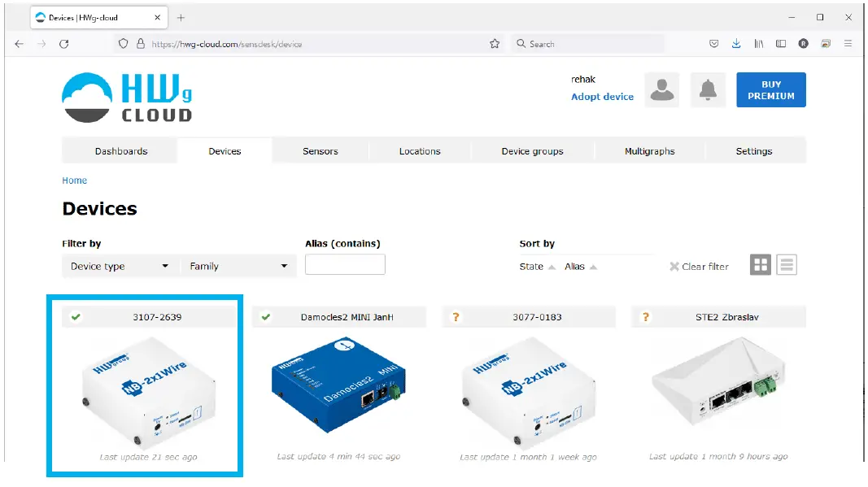The height and width of the screenshot is (487, 868).
Task: Open the library bookshelf icon
Action: [x=759, y=44]
